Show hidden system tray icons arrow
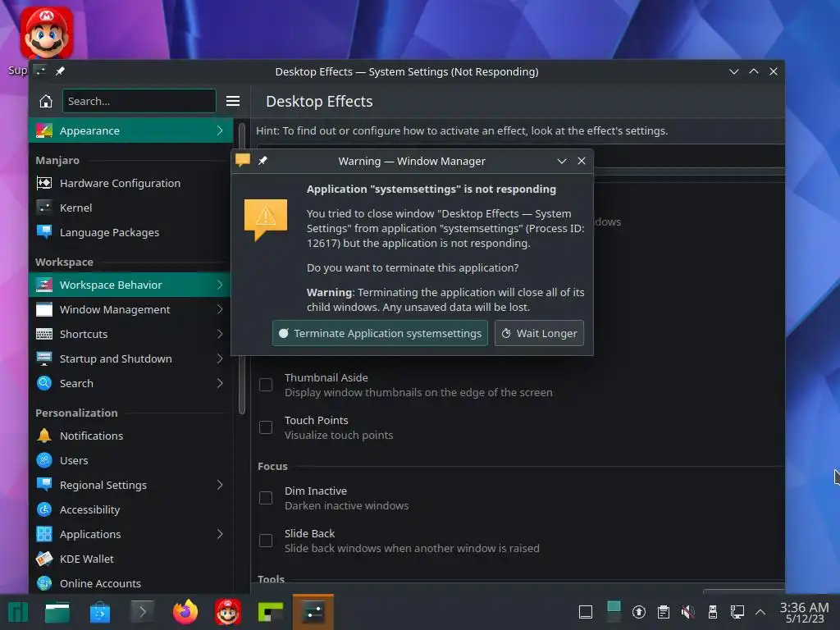The image size is (840, 630). [x=760, y=612]
